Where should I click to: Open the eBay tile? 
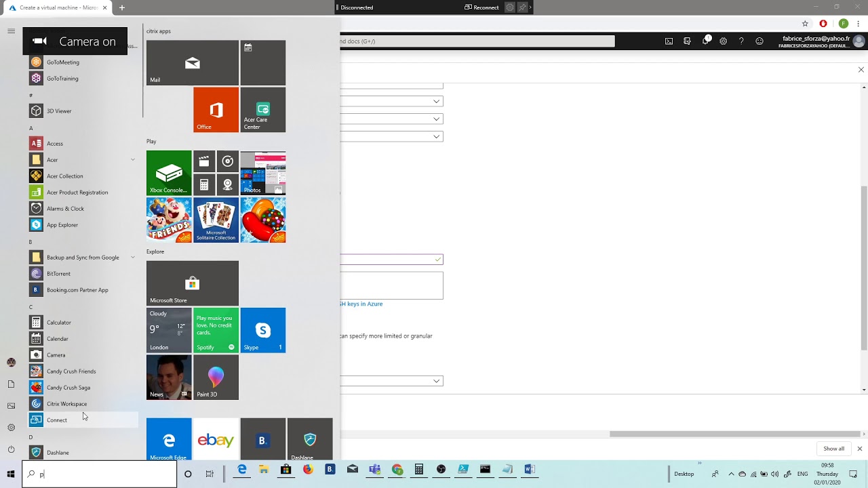[x=216, y=439]
